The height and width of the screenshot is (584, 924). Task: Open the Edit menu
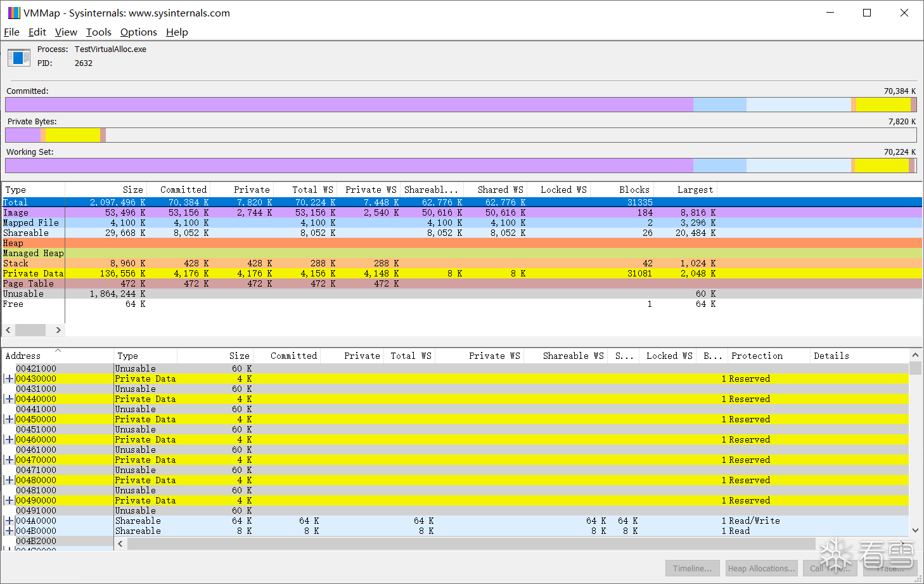pos(37,32)
